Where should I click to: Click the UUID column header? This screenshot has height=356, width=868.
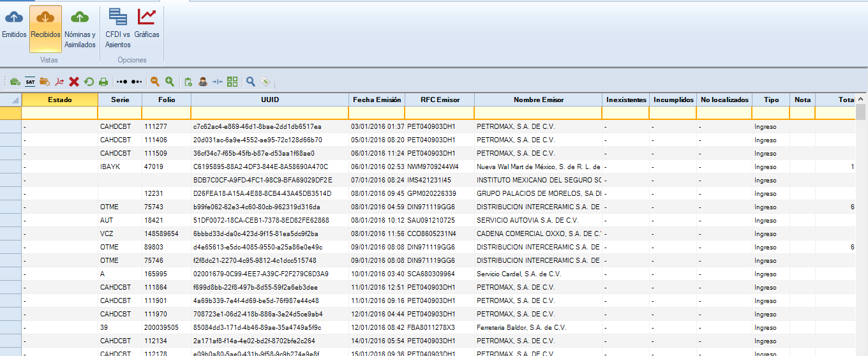(x=270, y=100)
